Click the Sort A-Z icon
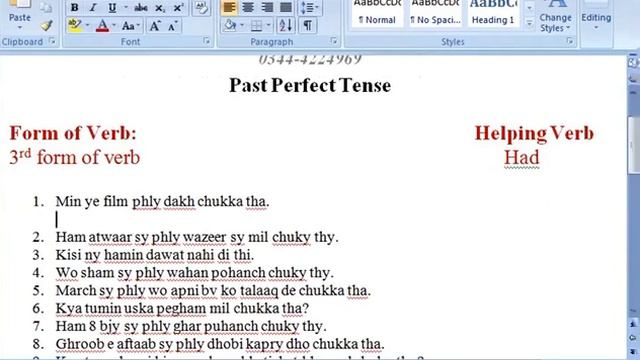Screen dimensions: 640x360 coord(285,26)
